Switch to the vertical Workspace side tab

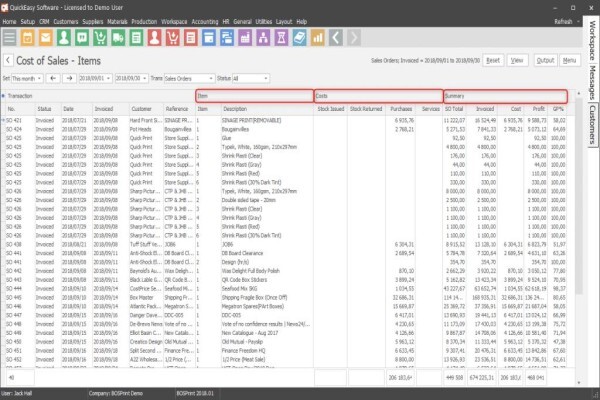pyautogui.click(x=592, y=40)
